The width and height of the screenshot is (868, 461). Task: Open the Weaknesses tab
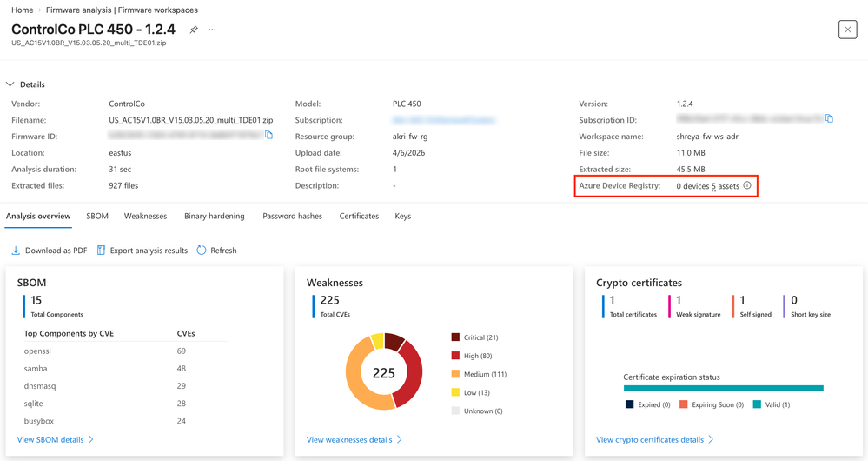pos(146,216)
